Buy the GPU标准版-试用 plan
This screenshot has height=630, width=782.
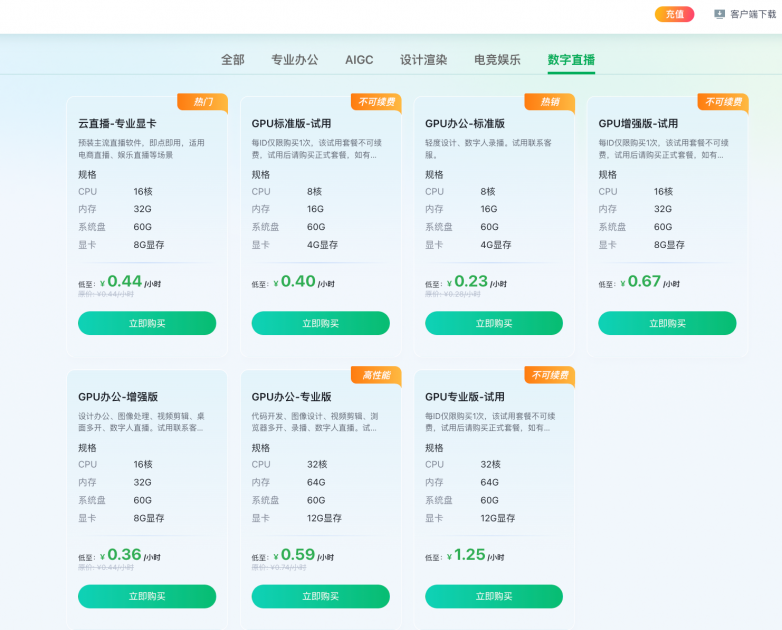pyautogui.click(x=320, y=323)
